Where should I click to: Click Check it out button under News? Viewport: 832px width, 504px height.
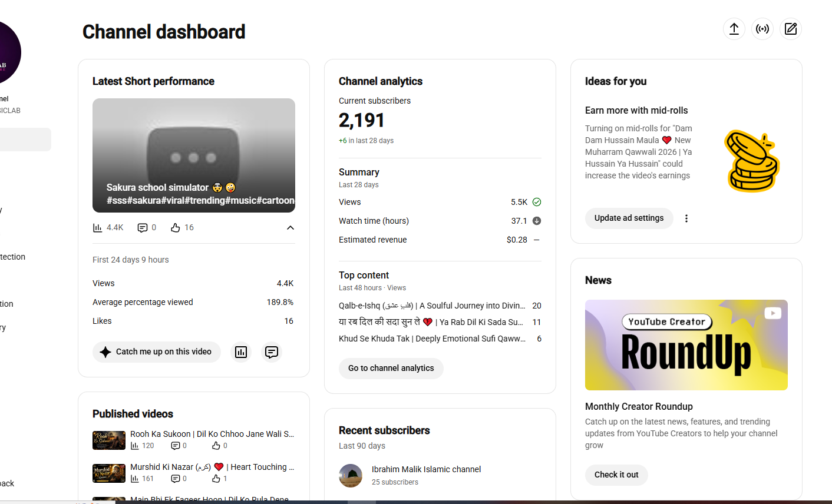click(x=616, y=475)
